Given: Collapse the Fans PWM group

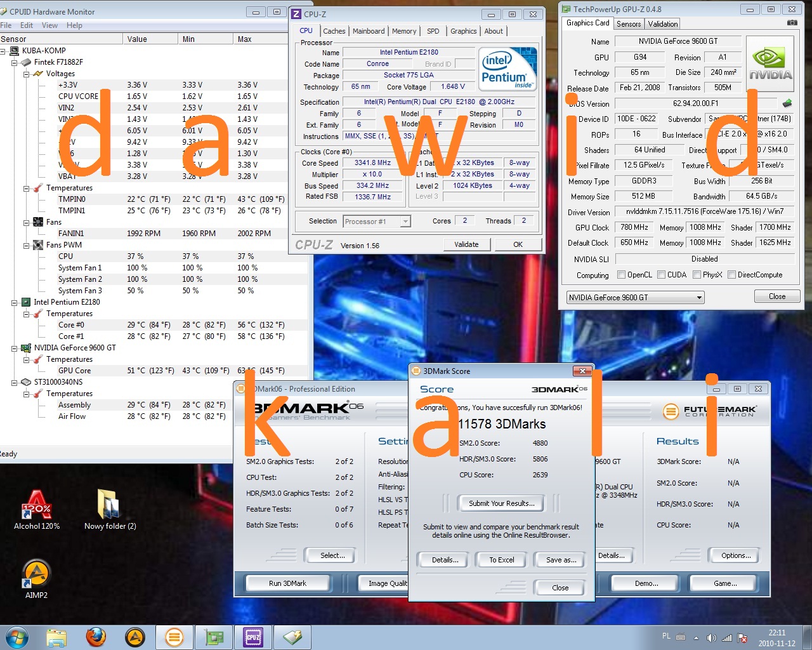Looking at the screenshot, I should pyautogui.click(x=27, y=245).
